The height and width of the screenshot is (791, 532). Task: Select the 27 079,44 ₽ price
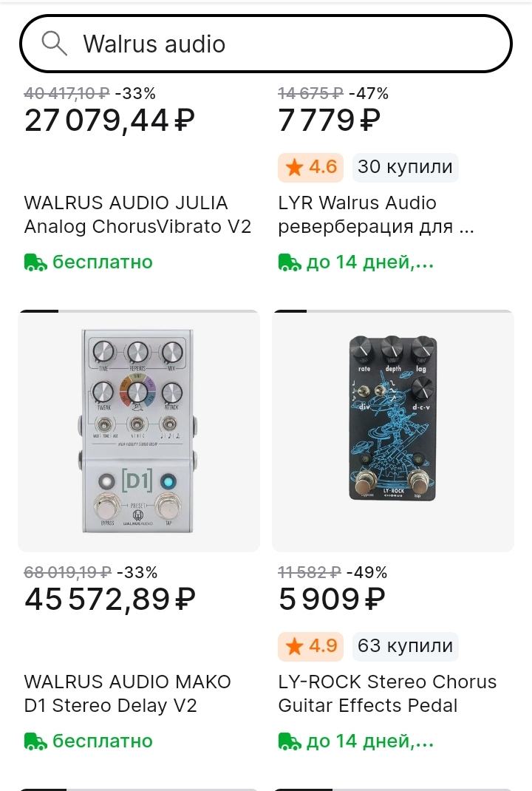click(x=109, y=120)
